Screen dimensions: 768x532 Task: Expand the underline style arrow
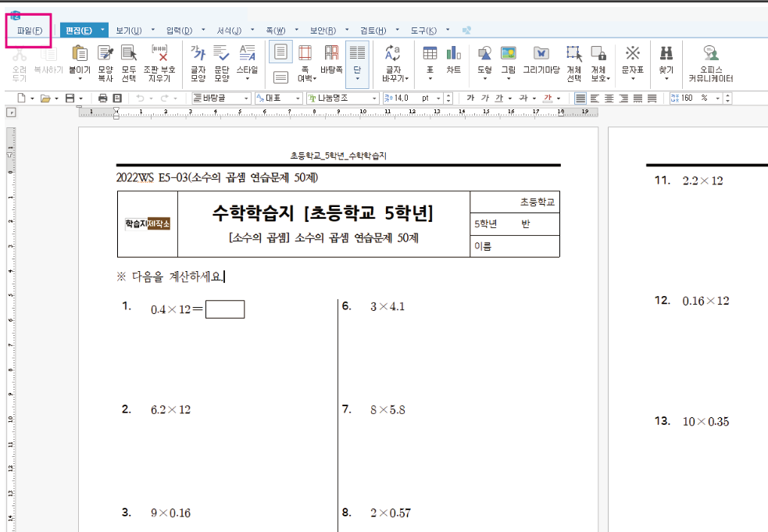(x=510, y=98)
